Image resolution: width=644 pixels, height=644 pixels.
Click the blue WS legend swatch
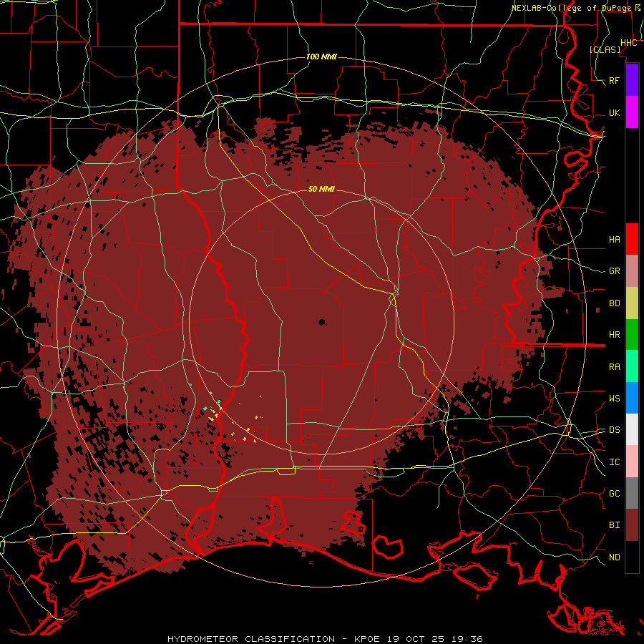coord(632,398)
